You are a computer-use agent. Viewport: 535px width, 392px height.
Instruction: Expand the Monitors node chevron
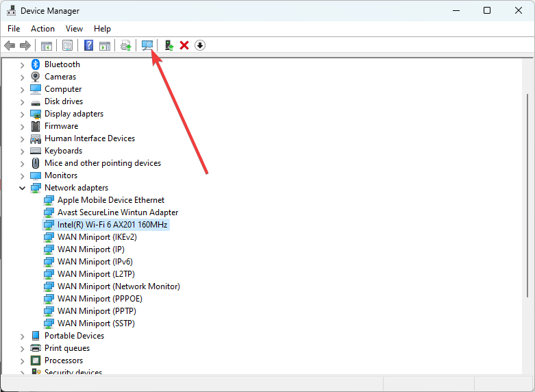[22, 176]
